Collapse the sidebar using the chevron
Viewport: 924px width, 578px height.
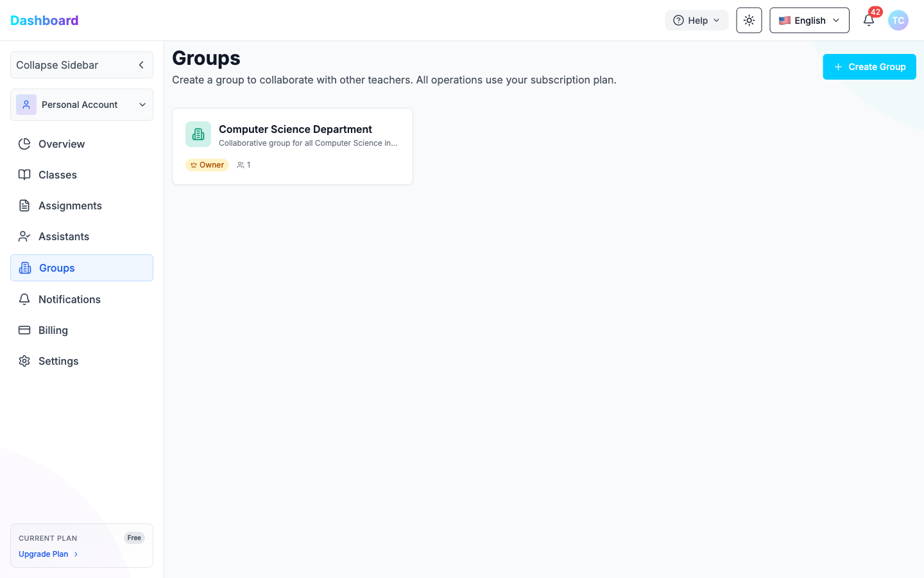pos(141,65)
